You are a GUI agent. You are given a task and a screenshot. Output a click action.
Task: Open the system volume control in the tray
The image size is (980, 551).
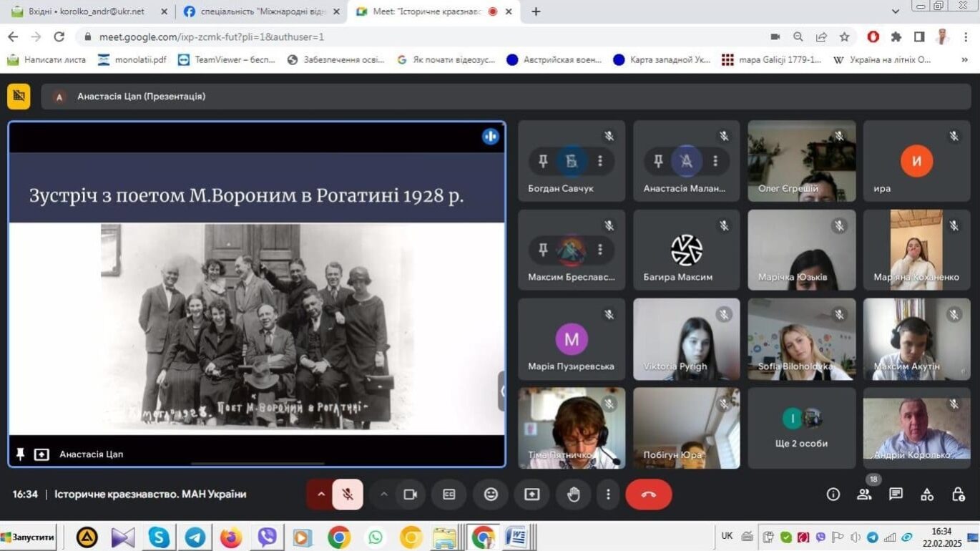coord(856,535)
